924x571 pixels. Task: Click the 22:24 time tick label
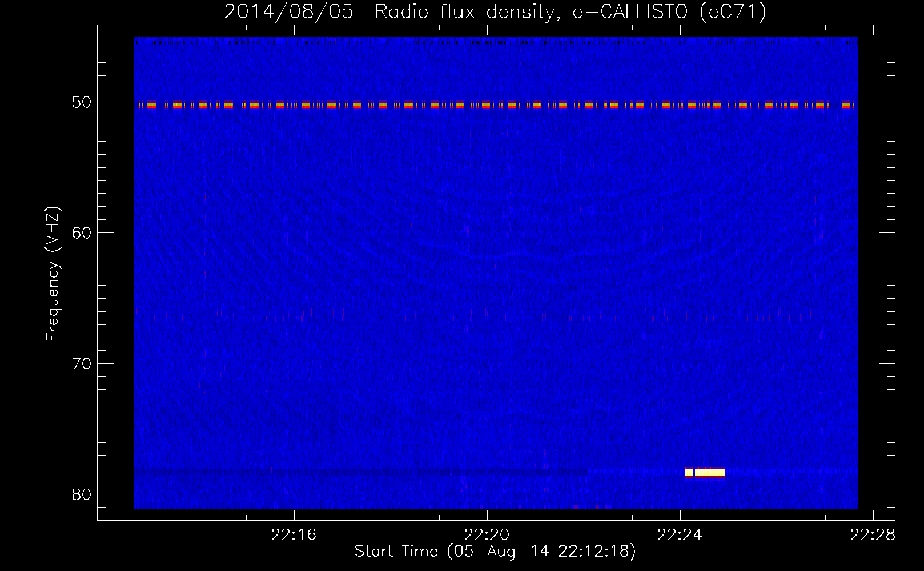(680, 535)
